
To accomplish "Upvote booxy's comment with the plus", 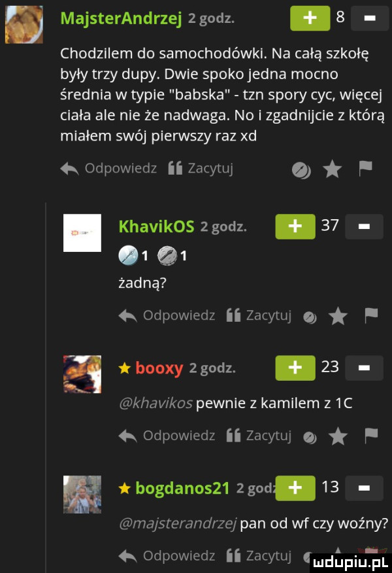I will [295, 368].
